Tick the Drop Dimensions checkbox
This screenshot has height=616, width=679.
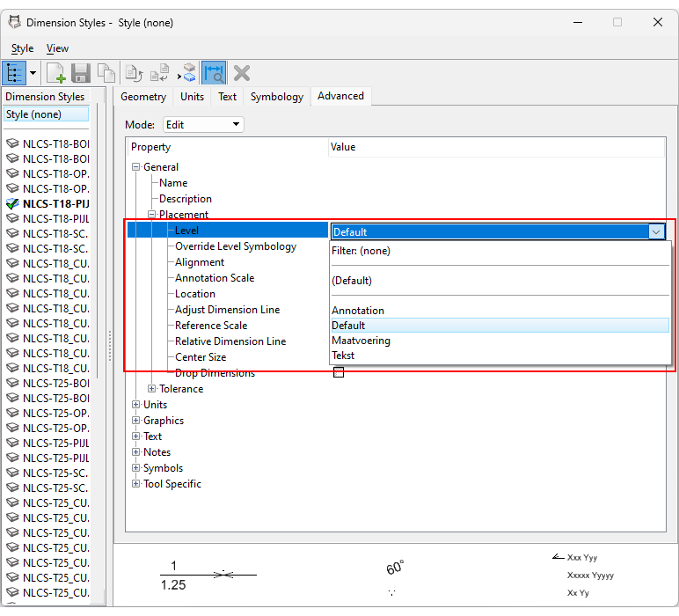click(x=339, y=373)
